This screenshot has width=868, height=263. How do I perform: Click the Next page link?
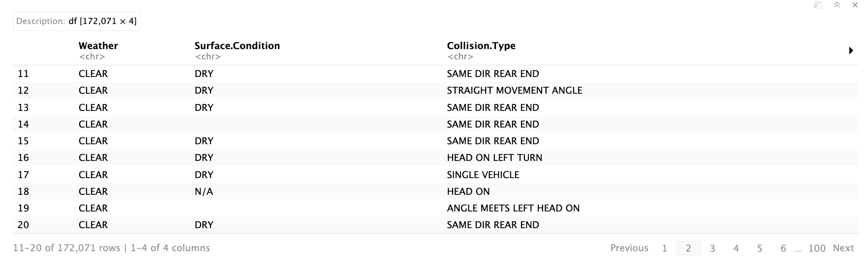click(843, 248)
